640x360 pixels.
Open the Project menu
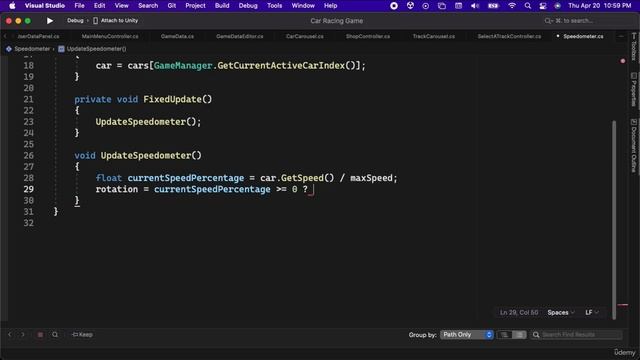195,6
